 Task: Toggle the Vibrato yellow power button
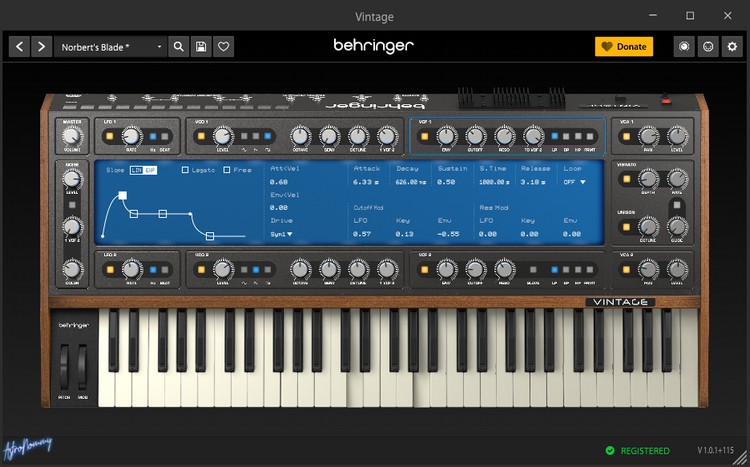click(x=626, y=179)
